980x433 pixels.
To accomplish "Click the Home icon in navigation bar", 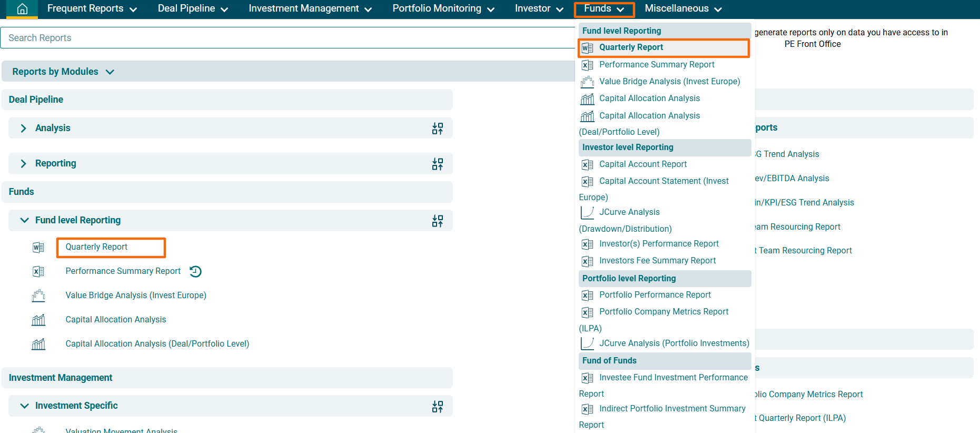I will point(22,9).
